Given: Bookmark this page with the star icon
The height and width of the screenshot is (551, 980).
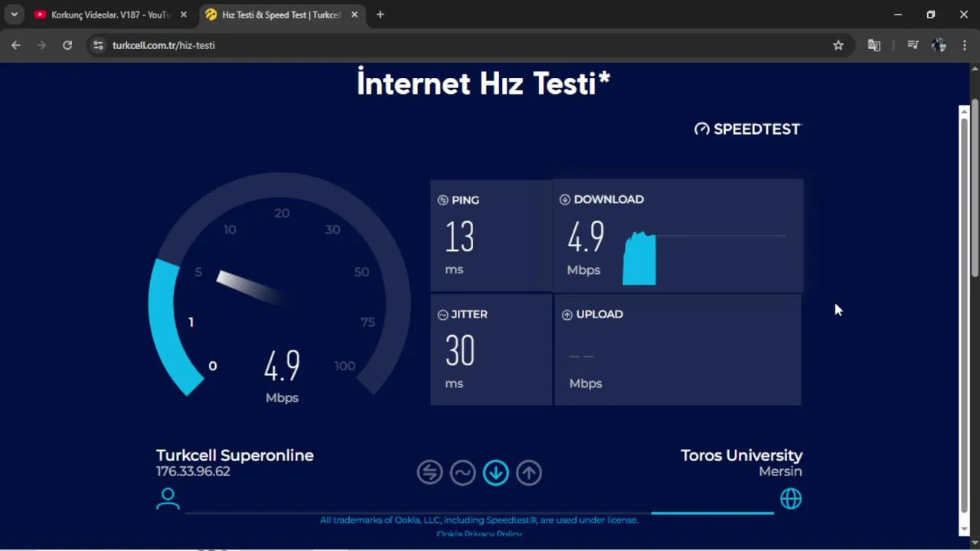Looking at the screenshot, I should 838,45.
